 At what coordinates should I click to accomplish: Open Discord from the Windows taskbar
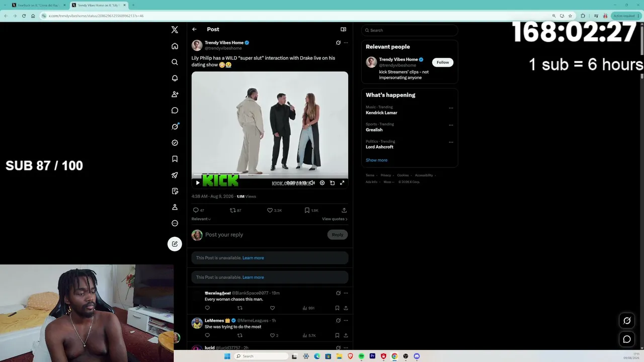click(417, 356)
